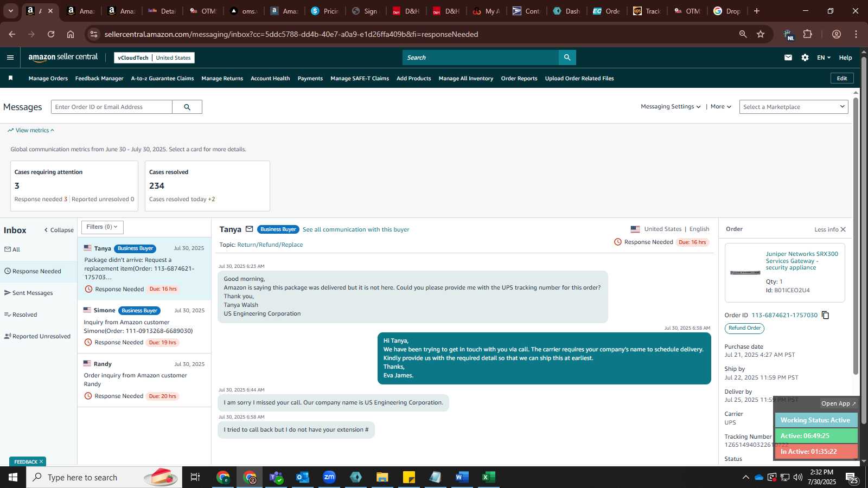Select the Response Needed folder
Viewport: 868px width, 488px height.
pyautogui.click(x=33, y=271)
